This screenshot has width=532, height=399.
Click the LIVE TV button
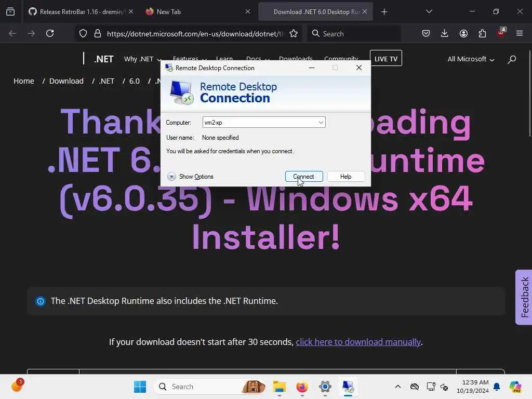click(x=386, y=58)
